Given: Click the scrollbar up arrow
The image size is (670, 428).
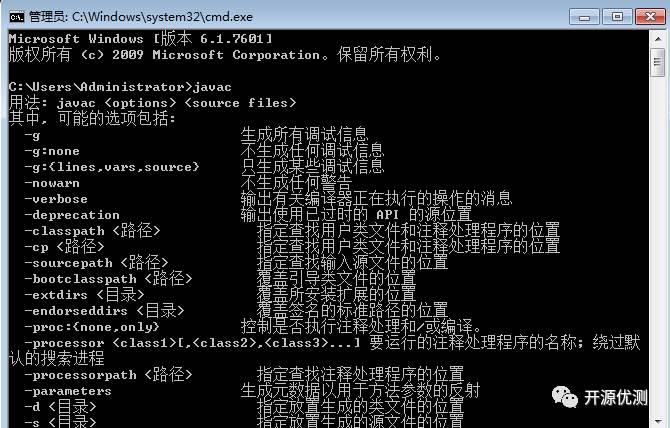Looking at the screenshot, I should click(x=658, y=39).
